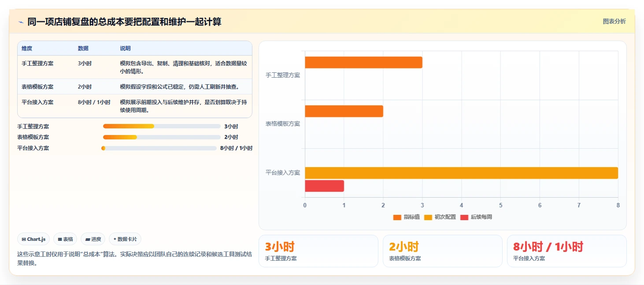Image resolution: width=644 pixels, height=285 pixels.
Task: Click the 3小时 cell in the table
Action: (85, 64)
